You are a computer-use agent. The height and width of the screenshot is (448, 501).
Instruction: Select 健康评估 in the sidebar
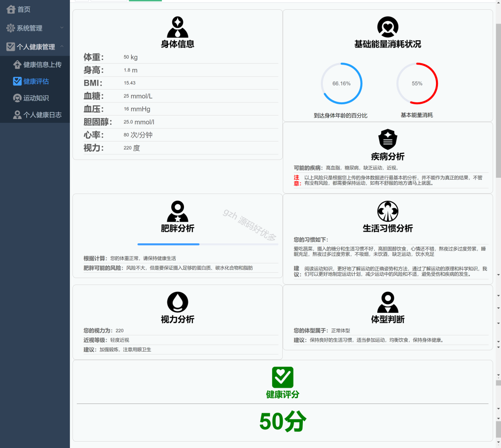35,81
